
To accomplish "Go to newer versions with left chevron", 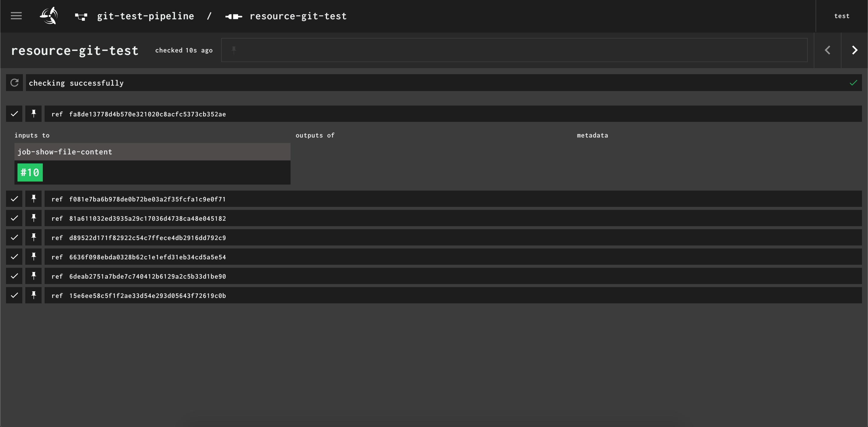I will click(828, 50).
